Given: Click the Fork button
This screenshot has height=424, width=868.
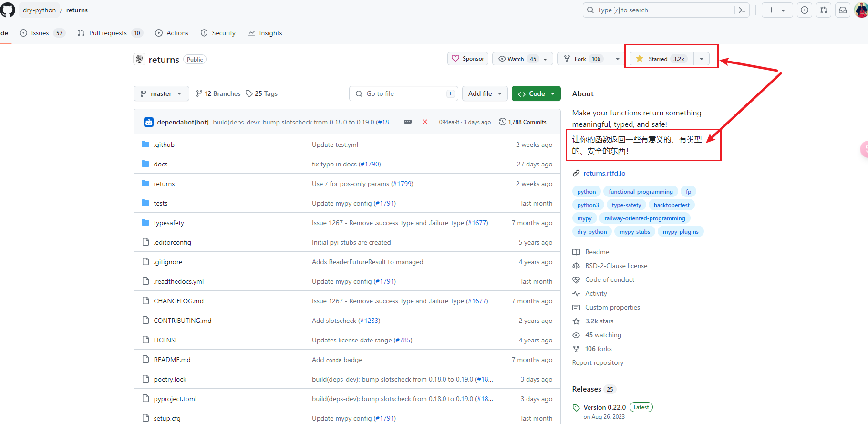Looking at the screenshot, I should click(584, 59).
